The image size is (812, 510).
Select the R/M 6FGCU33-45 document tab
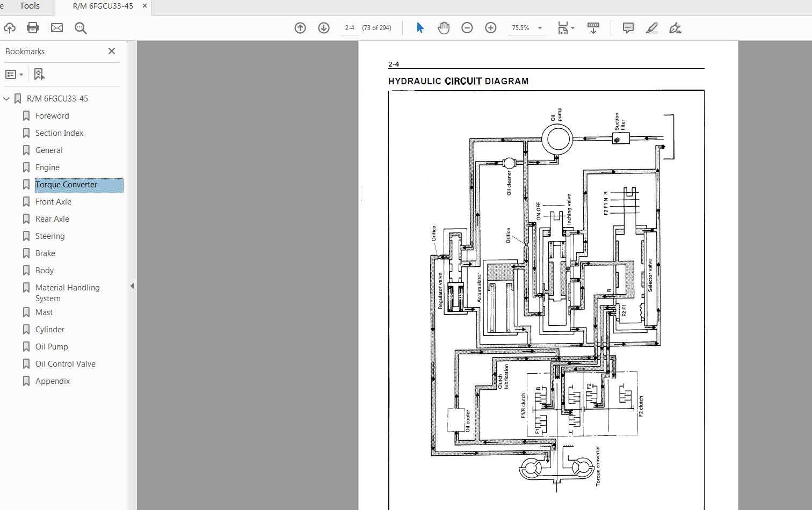102,6
